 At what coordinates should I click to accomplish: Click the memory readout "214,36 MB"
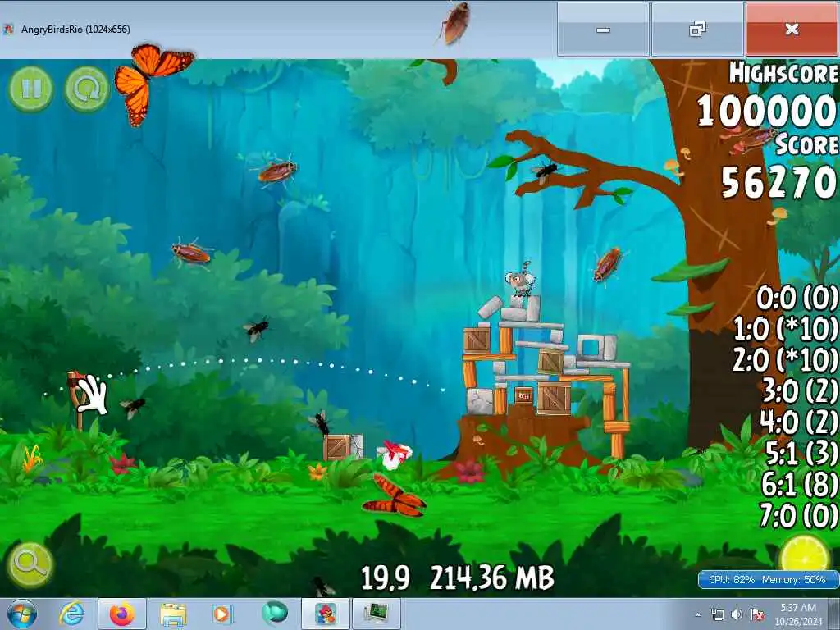[x=492, y=578]
